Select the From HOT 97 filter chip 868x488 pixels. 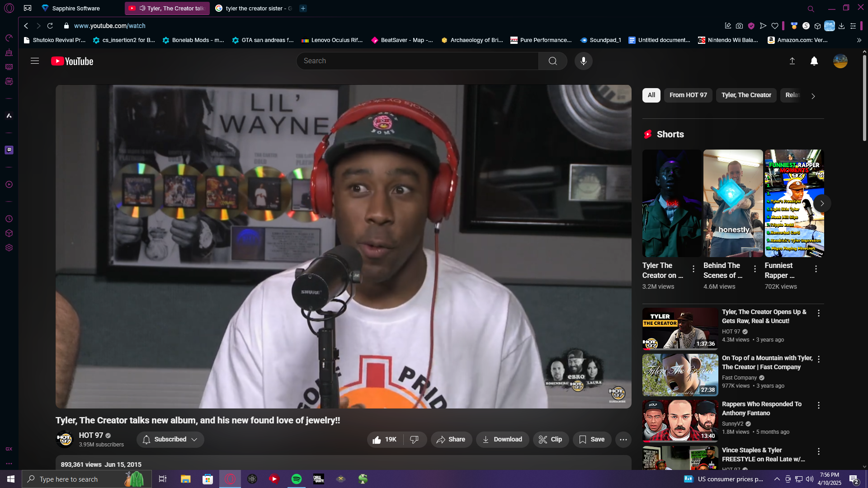click(688, 95)
